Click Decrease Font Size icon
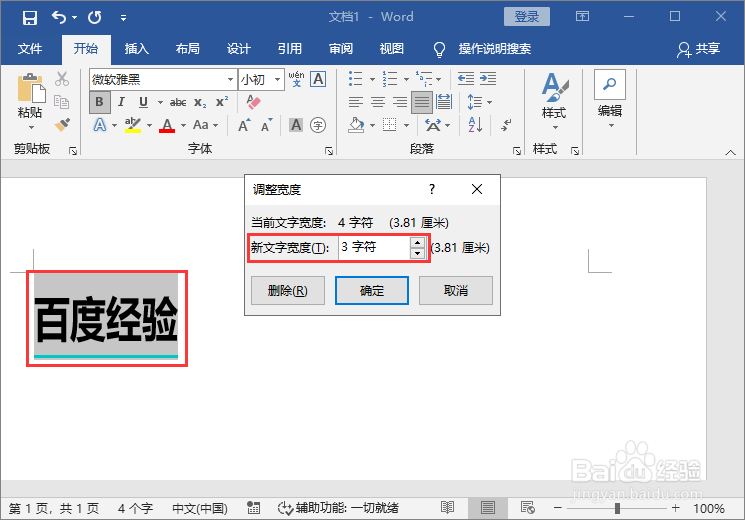Viewport: 745px width, 520px height. pyautogui.click(x=267, y=125)
